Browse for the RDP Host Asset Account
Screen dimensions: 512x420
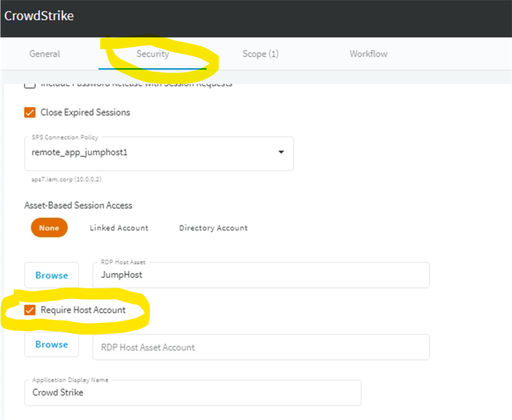[51, 345]
